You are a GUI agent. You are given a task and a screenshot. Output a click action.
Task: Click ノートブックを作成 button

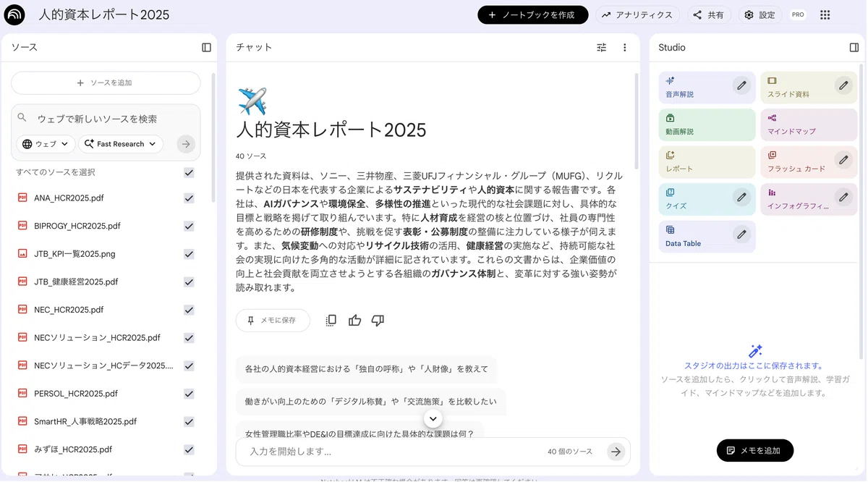tap(533, 14)
